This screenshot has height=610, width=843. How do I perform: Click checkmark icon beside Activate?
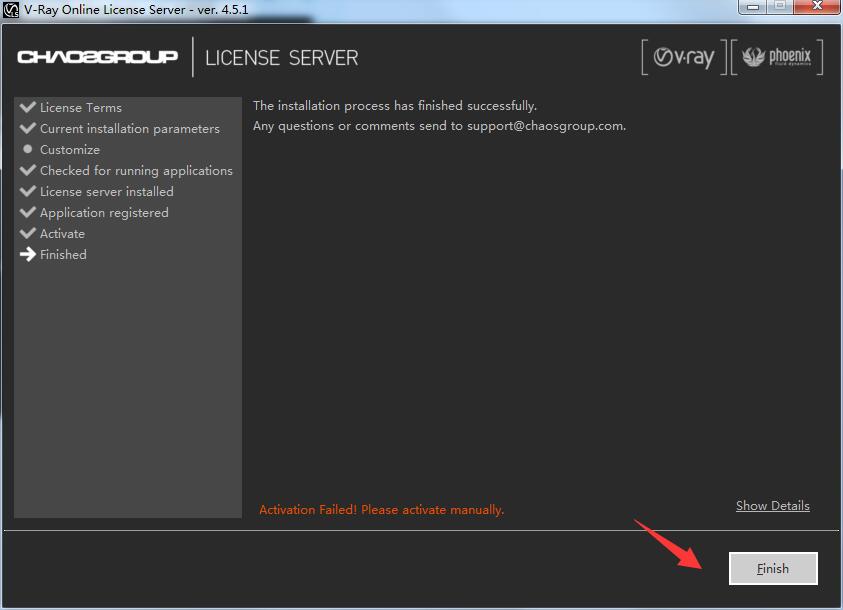pyautogui.click(x=27, y=233)
